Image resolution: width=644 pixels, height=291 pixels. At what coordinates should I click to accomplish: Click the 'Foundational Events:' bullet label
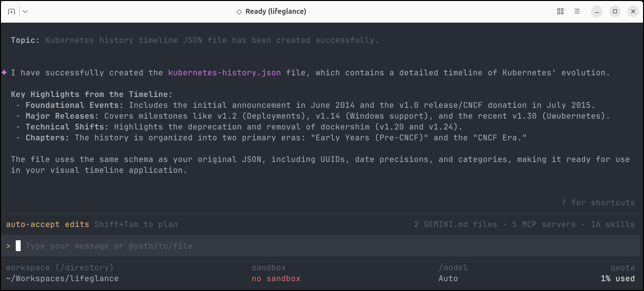pyautogui.click(x=75, y=105)
